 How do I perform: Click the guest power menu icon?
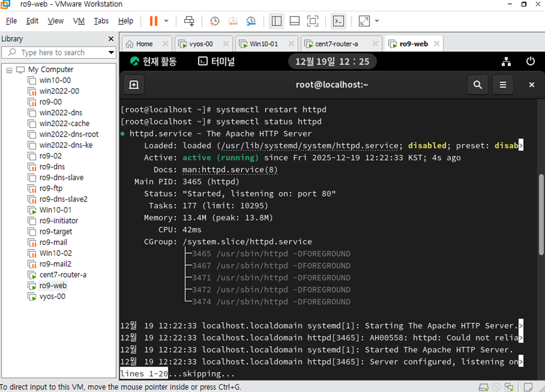click(530, 61)
